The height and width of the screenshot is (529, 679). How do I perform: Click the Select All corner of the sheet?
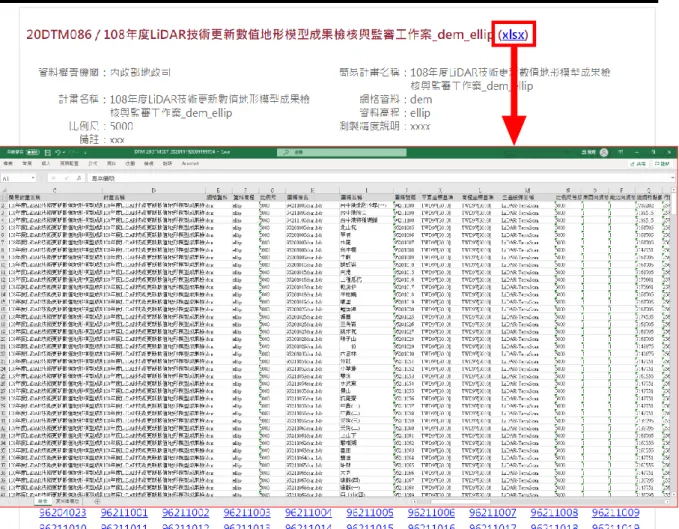click(4, 190)
